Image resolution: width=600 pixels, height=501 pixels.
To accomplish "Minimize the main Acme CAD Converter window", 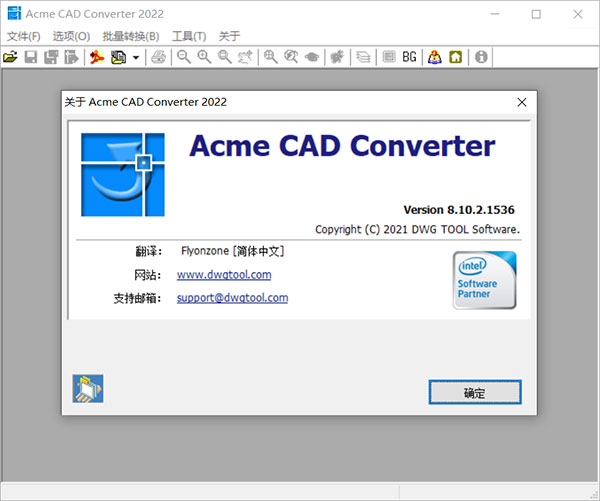I will [x=495, y=14].
